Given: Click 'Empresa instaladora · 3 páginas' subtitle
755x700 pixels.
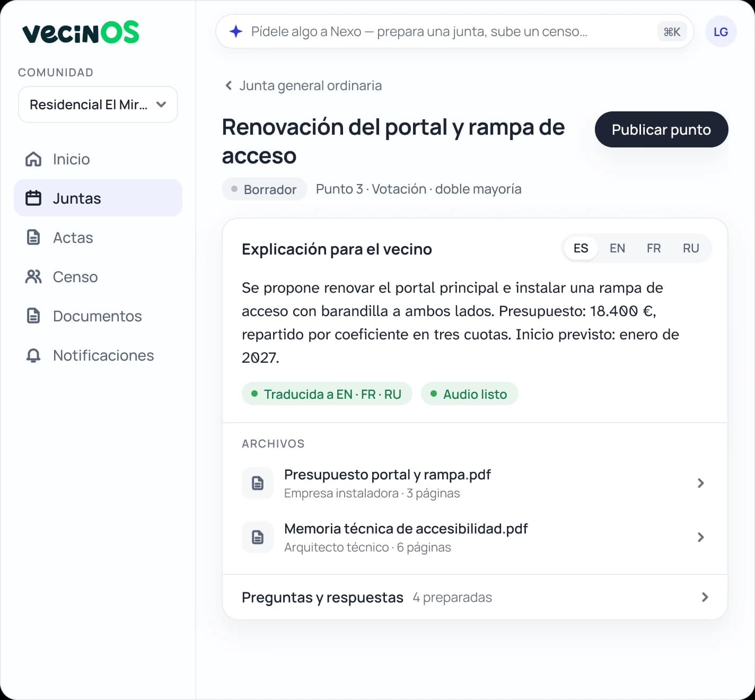Looking at the screenshot, I should 372,493.
